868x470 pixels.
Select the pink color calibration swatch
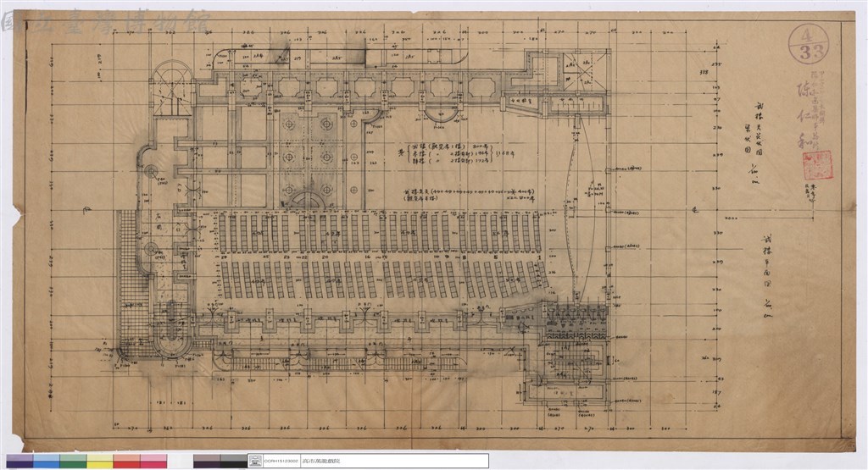pyautogui.click(x=153, y=462)
